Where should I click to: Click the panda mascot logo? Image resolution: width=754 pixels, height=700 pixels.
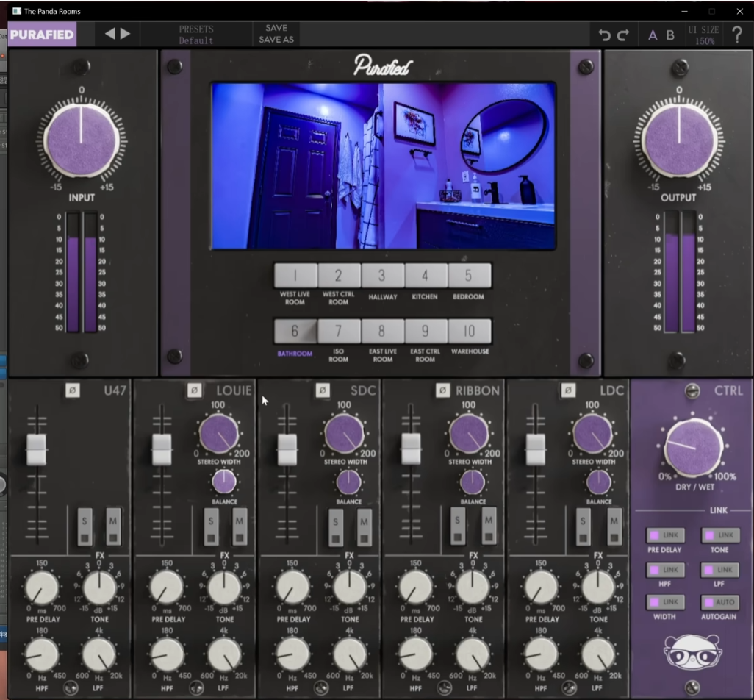coord(693,651)
